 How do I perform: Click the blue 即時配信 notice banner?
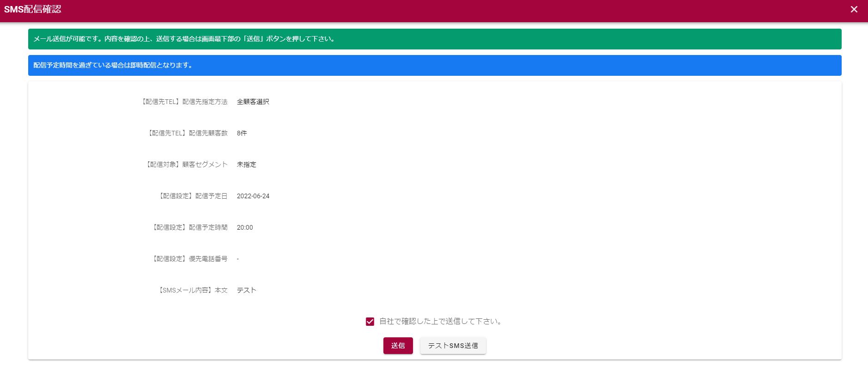[434, 65]
